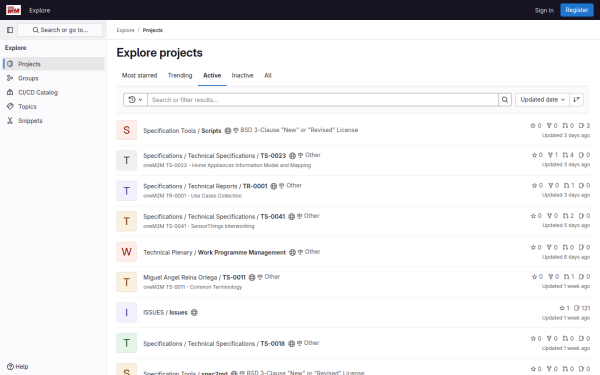Open the TR-0001 project
The height and width of the screenshot is (375, 600).
205,186
